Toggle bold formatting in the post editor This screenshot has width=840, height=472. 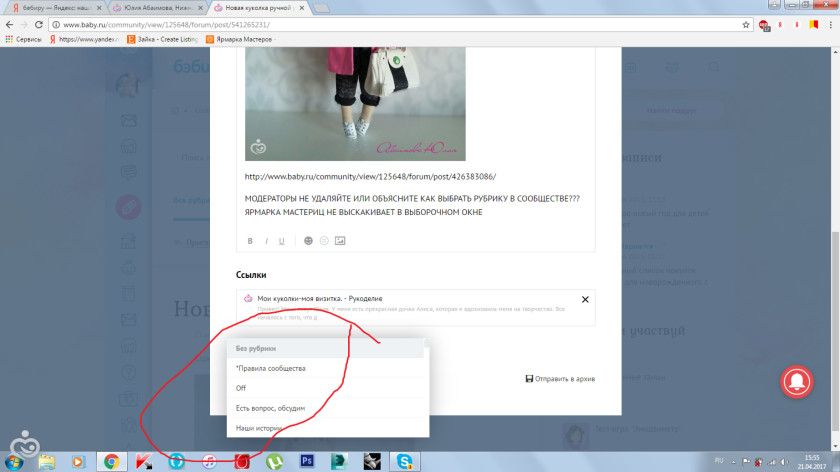point(250,241)
